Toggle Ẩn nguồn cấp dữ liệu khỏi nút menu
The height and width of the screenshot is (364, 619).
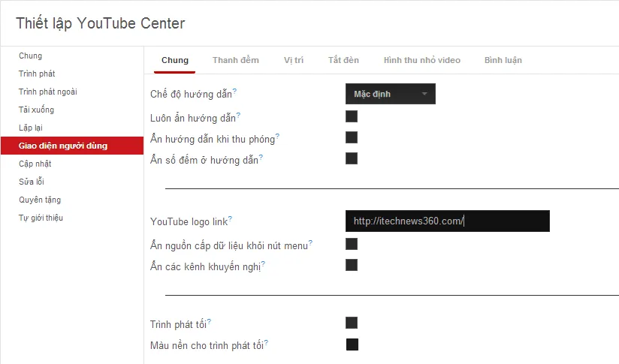tap(352, 244)
